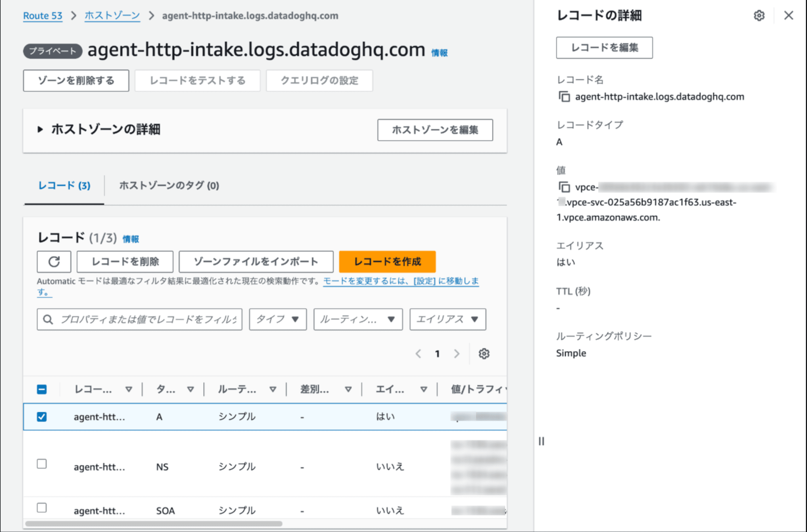This screenshot has width=807, height=532.
Task: Select A in the type column
Action: click(x=159, y=417)
